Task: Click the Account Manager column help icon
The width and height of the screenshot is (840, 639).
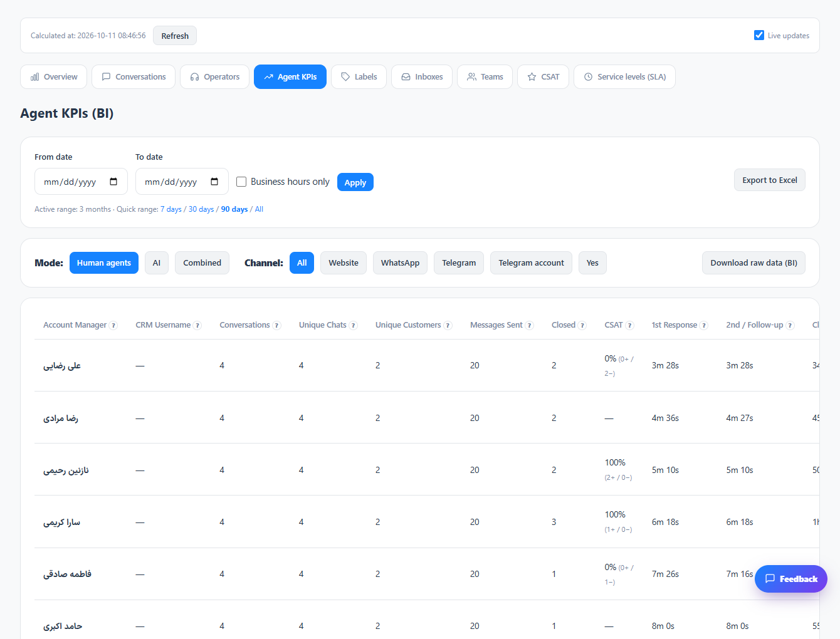Action: pos(113,325)
